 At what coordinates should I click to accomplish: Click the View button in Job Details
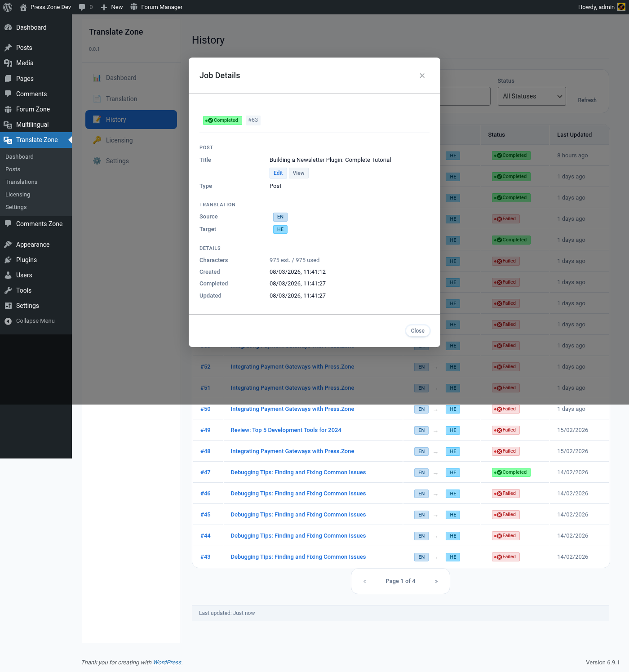click(299, 173)
